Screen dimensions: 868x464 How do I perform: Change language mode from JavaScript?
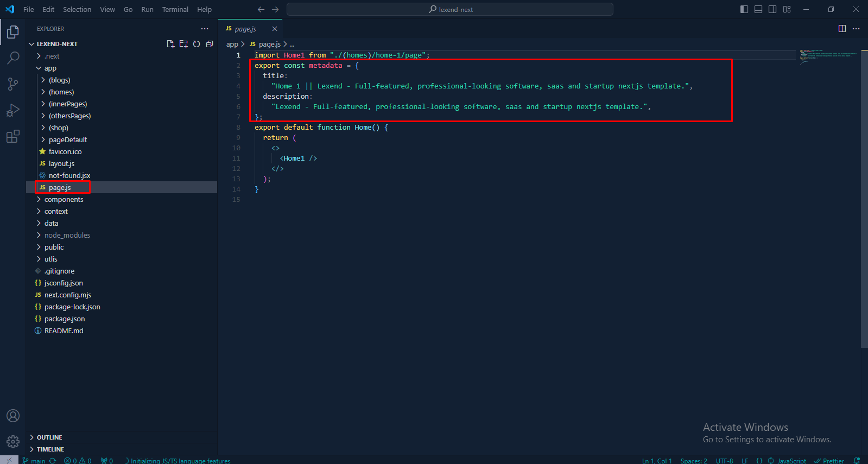tap(791, 461)
